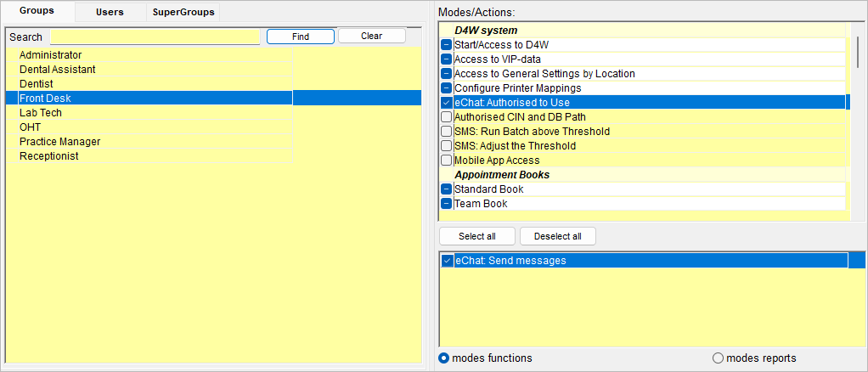Uncheck eChat: Authorised to Use
The width and height of the screenshot is (868, 372).
click(446, 103)
